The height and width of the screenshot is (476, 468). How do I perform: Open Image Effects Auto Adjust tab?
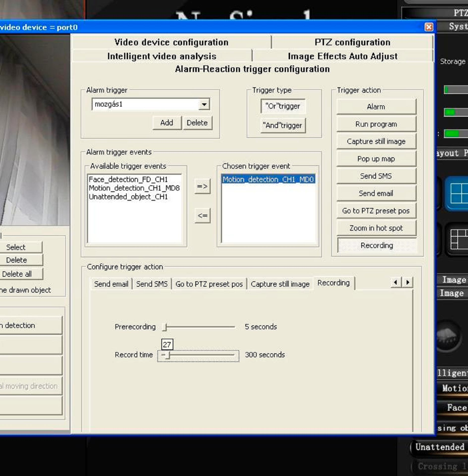pyautogui.click(x=343, y=56)
